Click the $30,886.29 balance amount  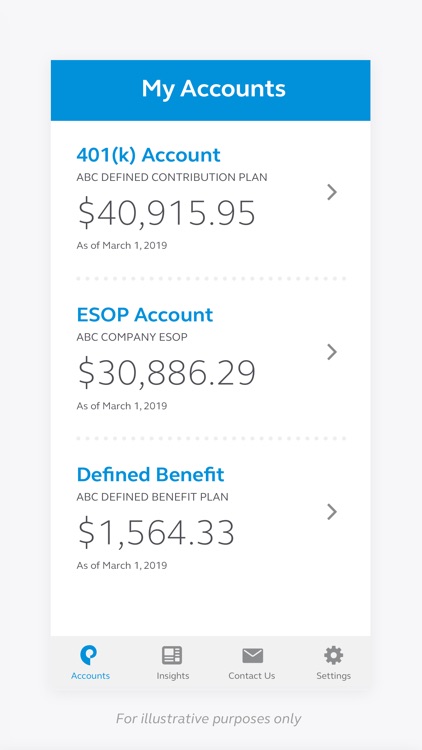coord(167,373)
